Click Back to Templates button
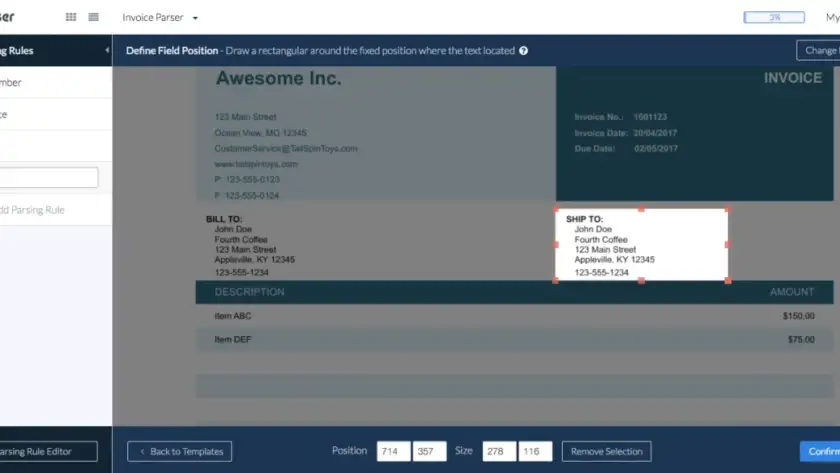Screen dimensions: 840x473 180,451
